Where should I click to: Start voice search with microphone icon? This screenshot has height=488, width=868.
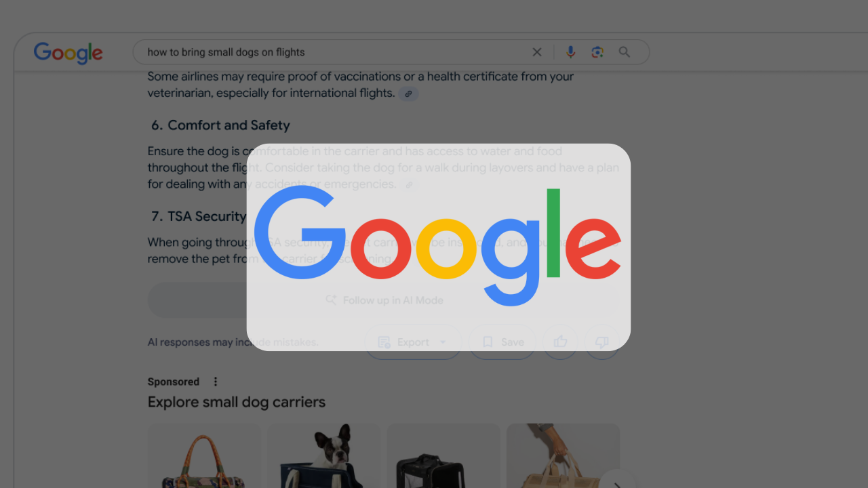pos(570,52)
